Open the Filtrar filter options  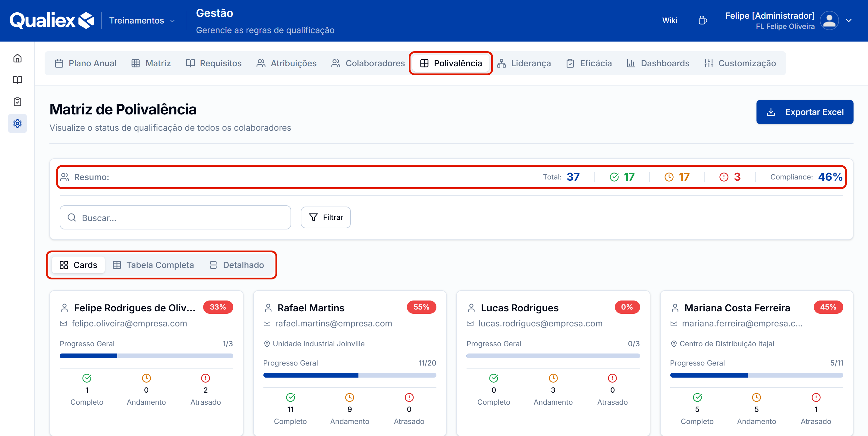click(x=325, y=217)
